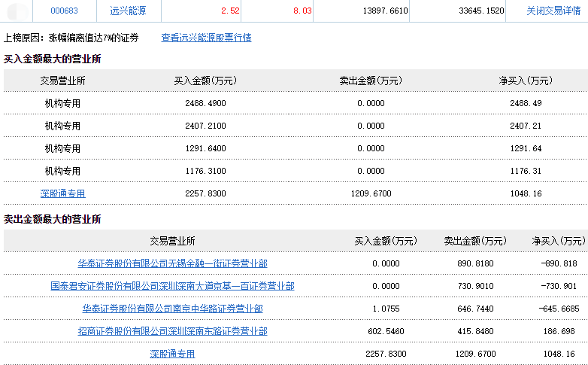
Task: Click 净买入(万元) header in the sell table
Action: 558,241
